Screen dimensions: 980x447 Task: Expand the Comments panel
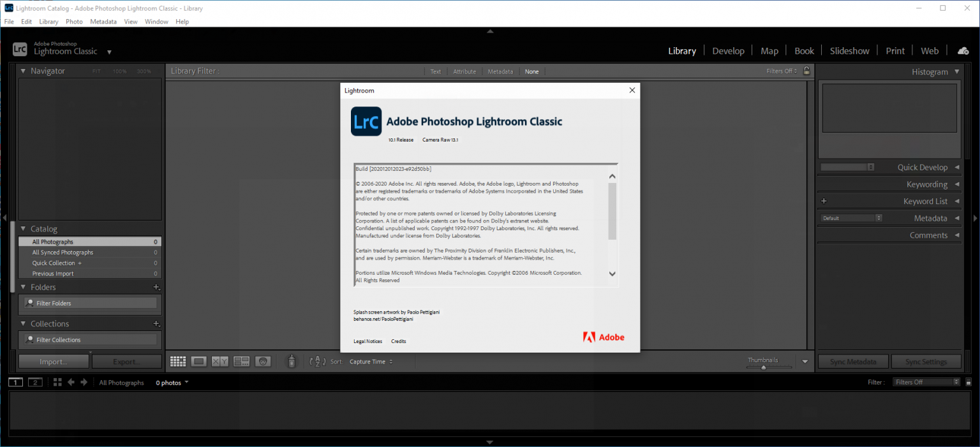[x=956, y=235]
